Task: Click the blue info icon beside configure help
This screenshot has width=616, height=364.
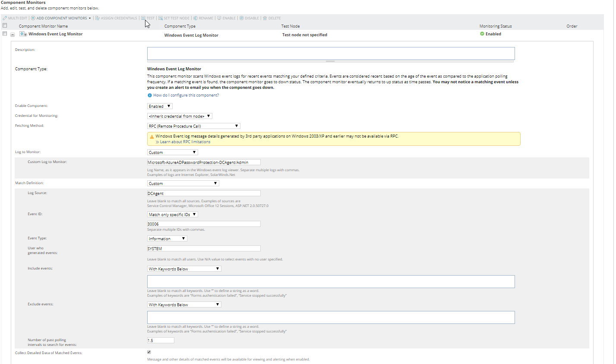Action: point(150,95)
